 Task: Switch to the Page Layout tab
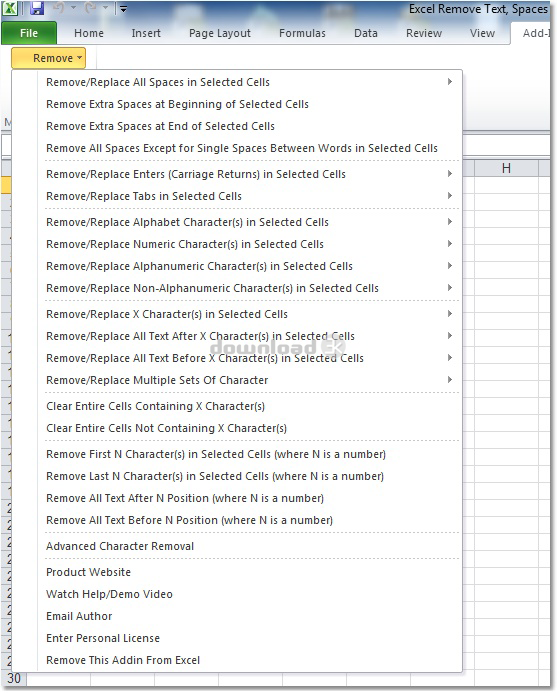tap(220, 33)
